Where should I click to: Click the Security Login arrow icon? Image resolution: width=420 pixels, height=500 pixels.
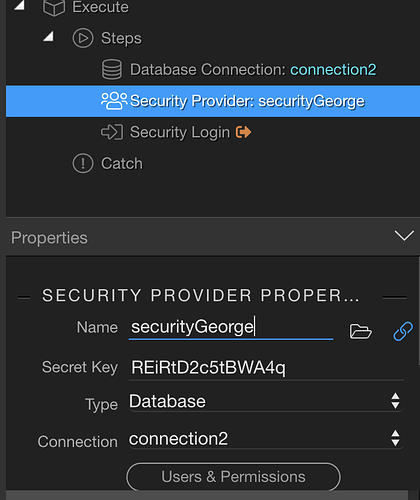112,132
